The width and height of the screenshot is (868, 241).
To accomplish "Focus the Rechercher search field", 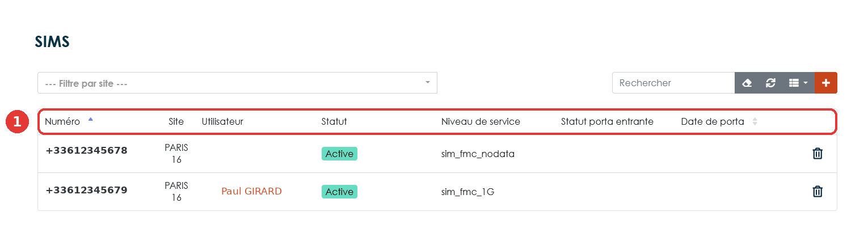I will coord(673,83).
